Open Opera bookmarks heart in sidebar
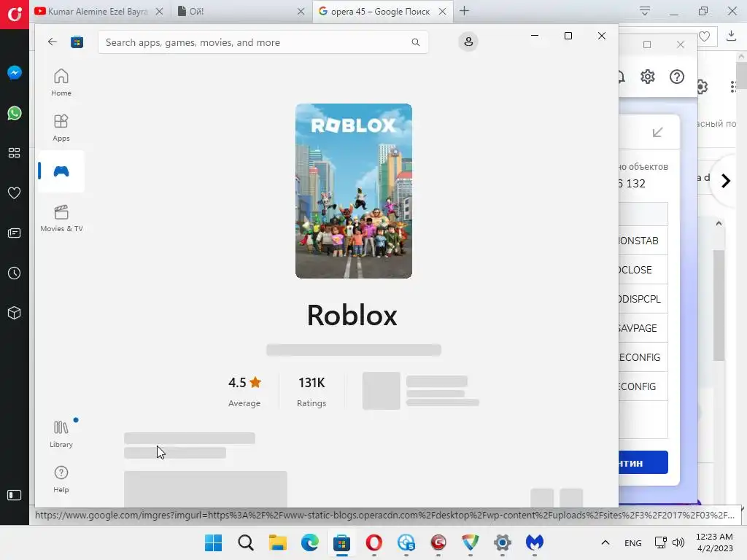This screenshot has height=560, width=747. 15,192
